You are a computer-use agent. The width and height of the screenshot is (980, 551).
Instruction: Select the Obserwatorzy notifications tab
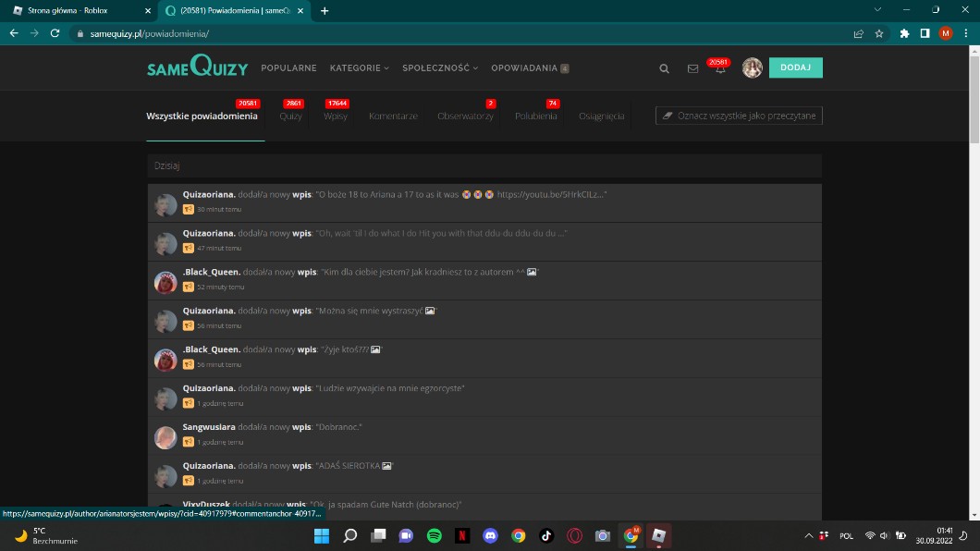pos(465,116)
